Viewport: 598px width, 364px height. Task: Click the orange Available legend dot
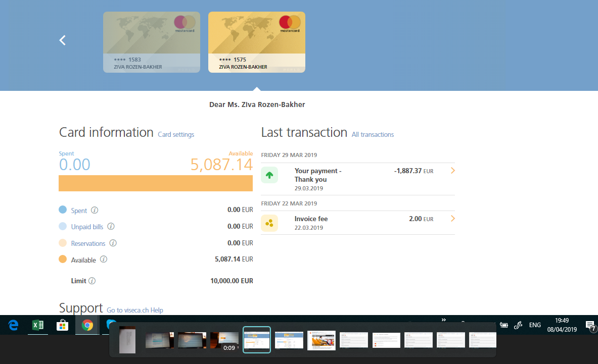tap(63, 259)
